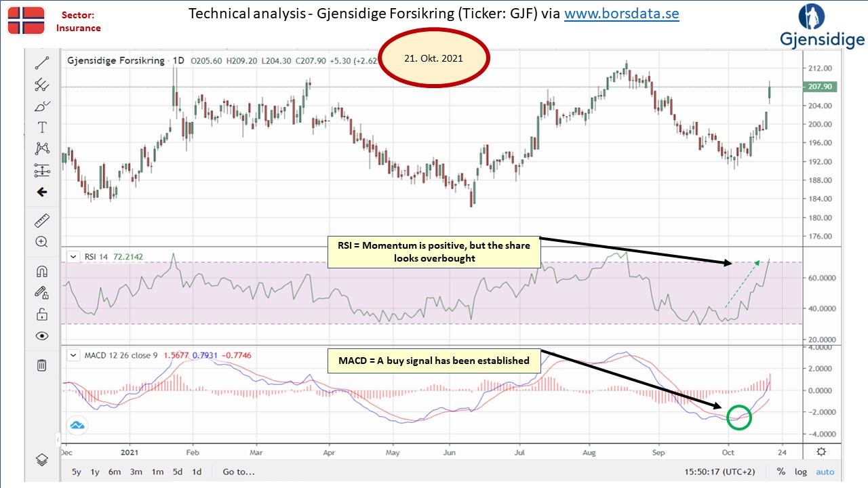
Task: Click the 1D interval label
Action: (178, 60)
